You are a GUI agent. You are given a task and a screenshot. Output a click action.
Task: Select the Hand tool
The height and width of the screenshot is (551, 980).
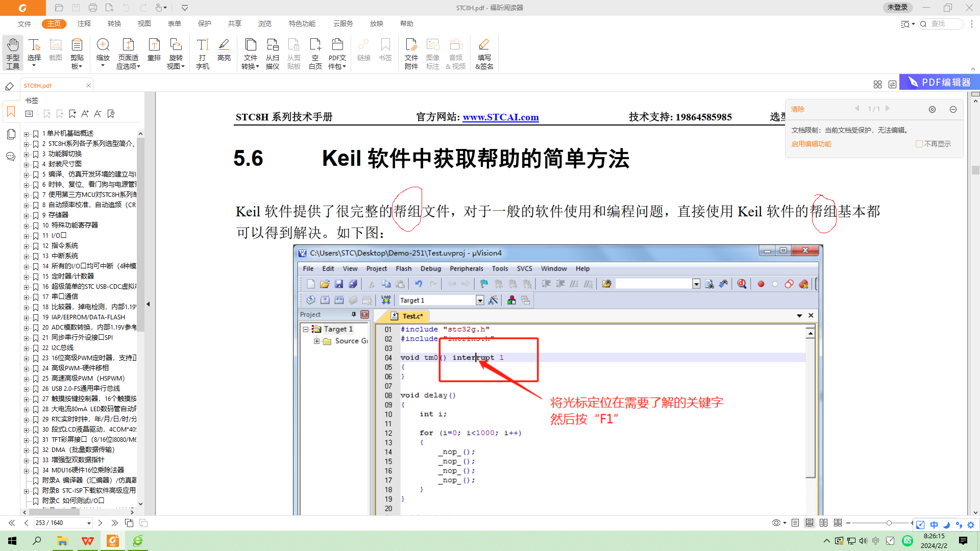[x=13, y=53]
